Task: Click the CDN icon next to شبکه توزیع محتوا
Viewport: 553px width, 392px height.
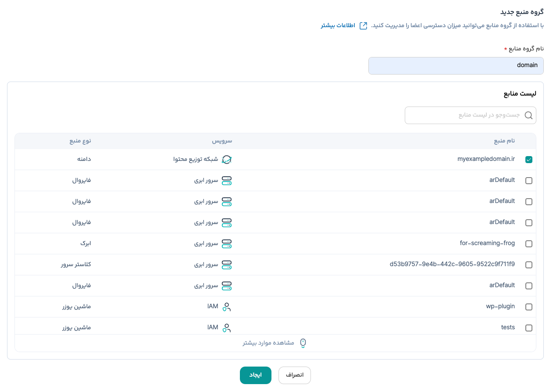Action: click(226, 160)
